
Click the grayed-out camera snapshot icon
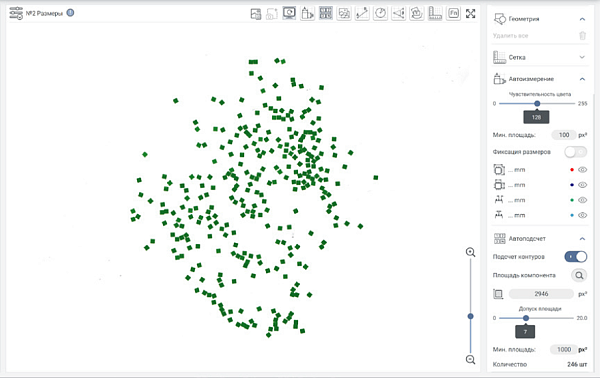272,14
